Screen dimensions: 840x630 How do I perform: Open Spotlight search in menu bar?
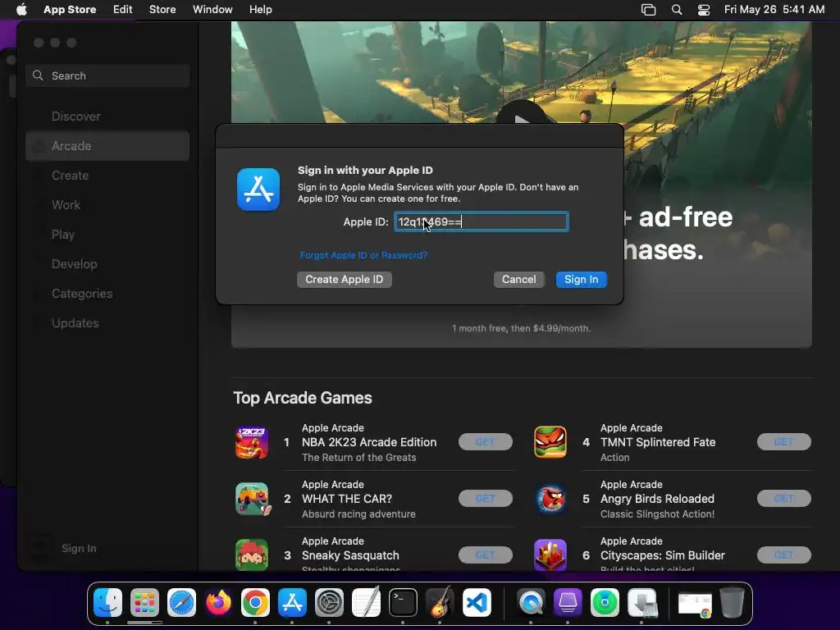[677, 10]
